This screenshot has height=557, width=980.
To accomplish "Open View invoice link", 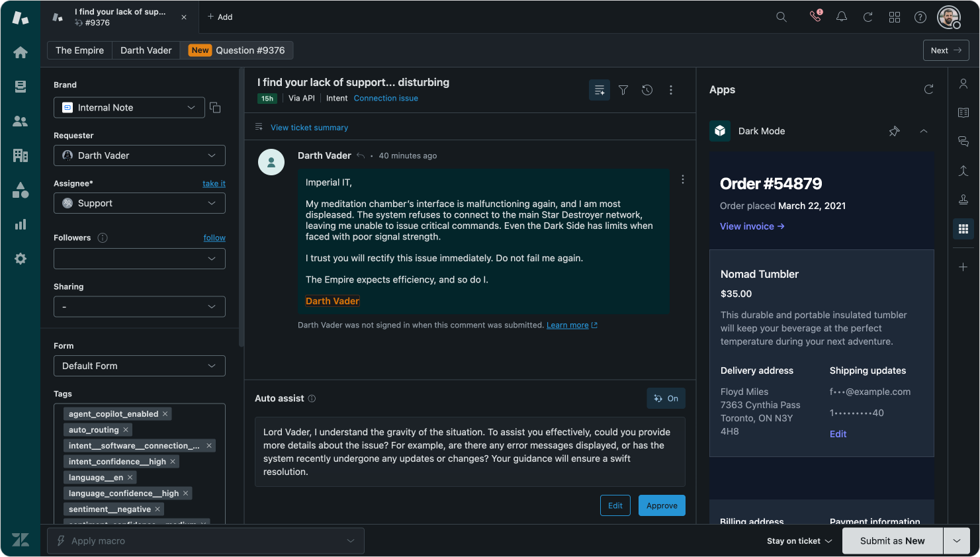I will coord(752,226).
